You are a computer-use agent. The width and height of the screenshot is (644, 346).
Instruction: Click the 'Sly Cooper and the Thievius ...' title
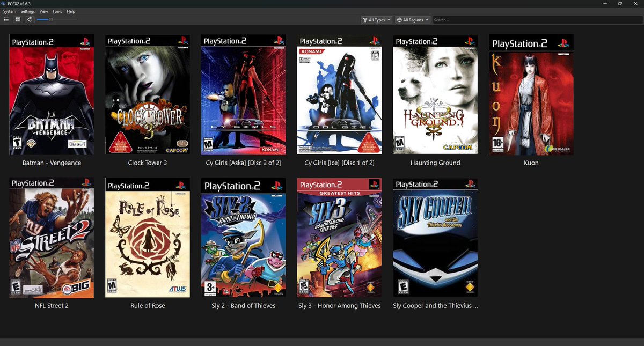pyautogui.click(x=435, y=306)
